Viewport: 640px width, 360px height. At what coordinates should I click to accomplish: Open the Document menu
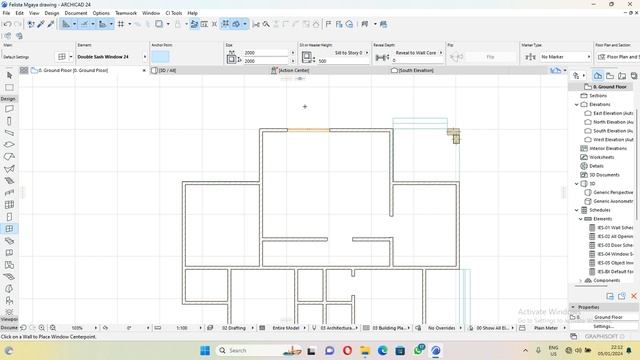point(76,13)
